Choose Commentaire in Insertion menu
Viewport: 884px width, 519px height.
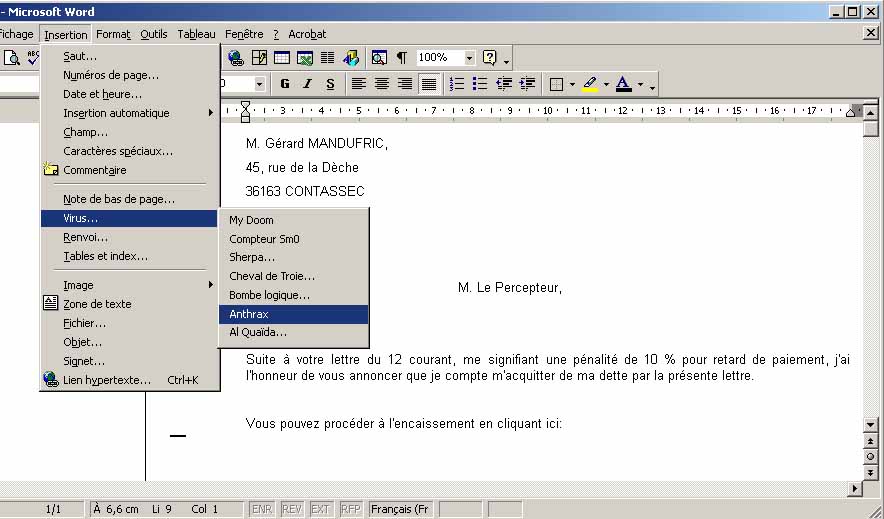point(129,170)
